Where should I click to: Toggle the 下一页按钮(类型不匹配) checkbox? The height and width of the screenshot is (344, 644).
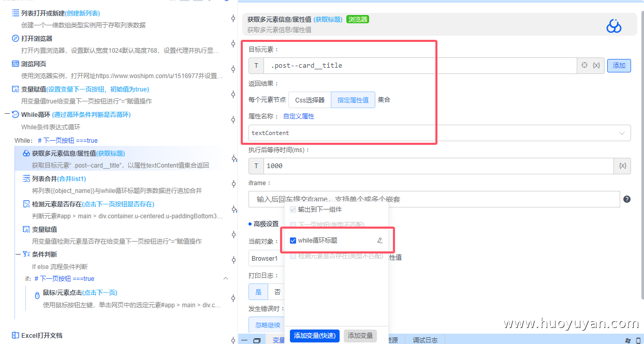tap(293, 225)
